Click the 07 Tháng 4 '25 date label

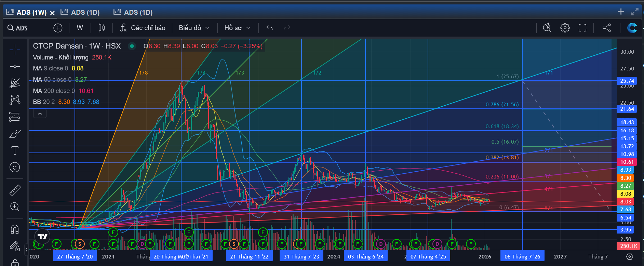point(428,256)
